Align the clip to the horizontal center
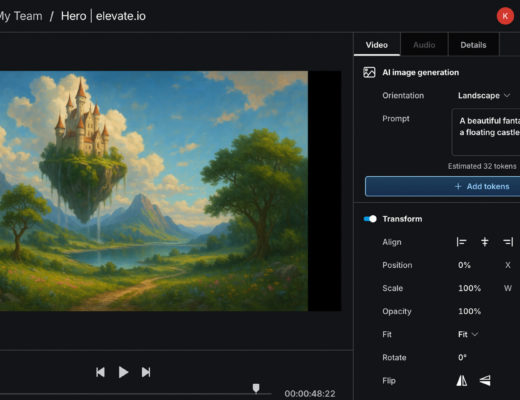Viewport: 520px width, 400px height. coord(485,242)
